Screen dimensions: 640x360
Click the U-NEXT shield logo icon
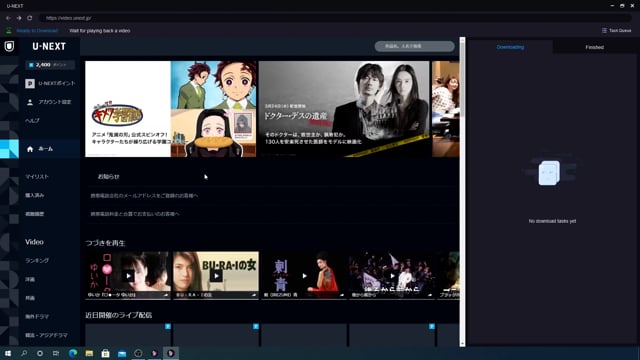9,46
